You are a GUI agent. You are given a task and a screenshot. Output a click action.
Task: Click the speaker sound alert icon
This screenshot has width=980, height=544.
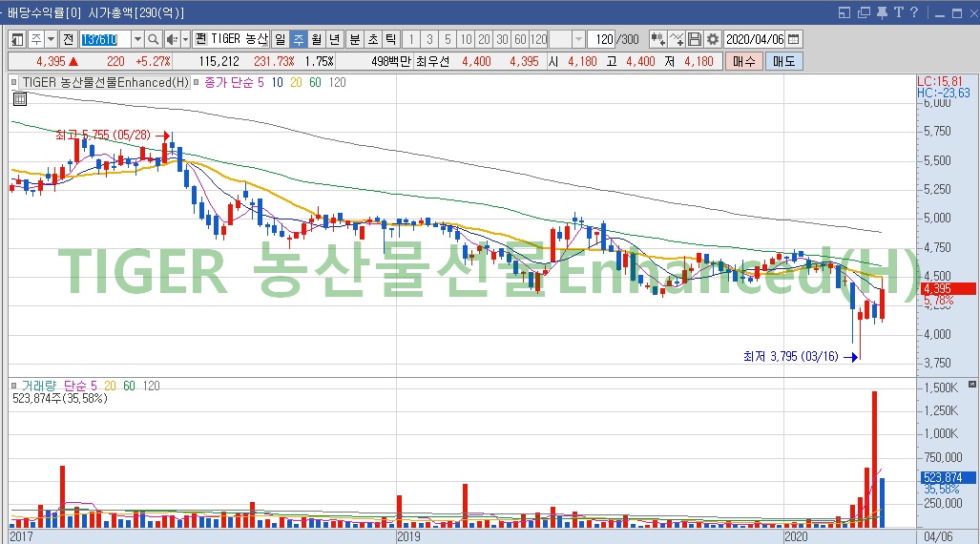coord(172,39)
